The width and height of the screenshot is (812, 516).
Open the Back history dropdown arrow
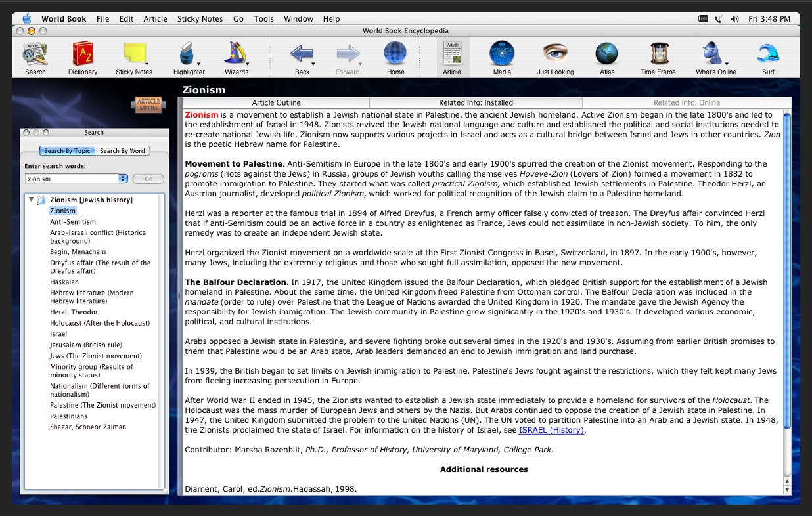[314, 64]
